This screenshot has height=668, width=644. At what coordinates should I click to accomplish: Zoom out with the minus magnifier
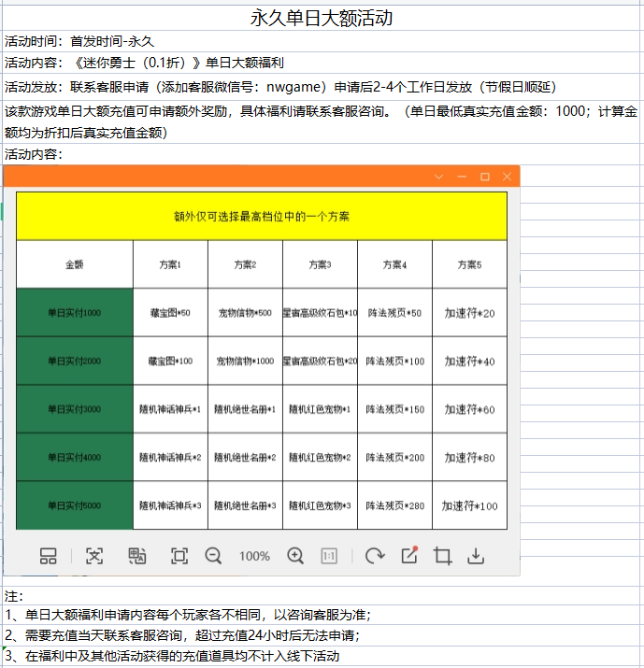point(213,556)
